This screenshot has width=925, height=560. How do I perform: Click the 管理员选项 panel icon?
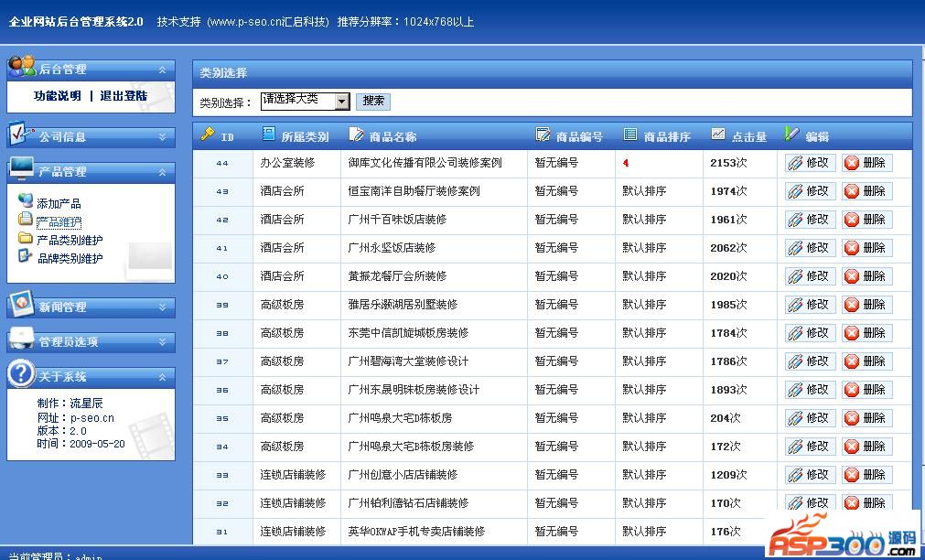pyautogui.click(x=21, y=340)
